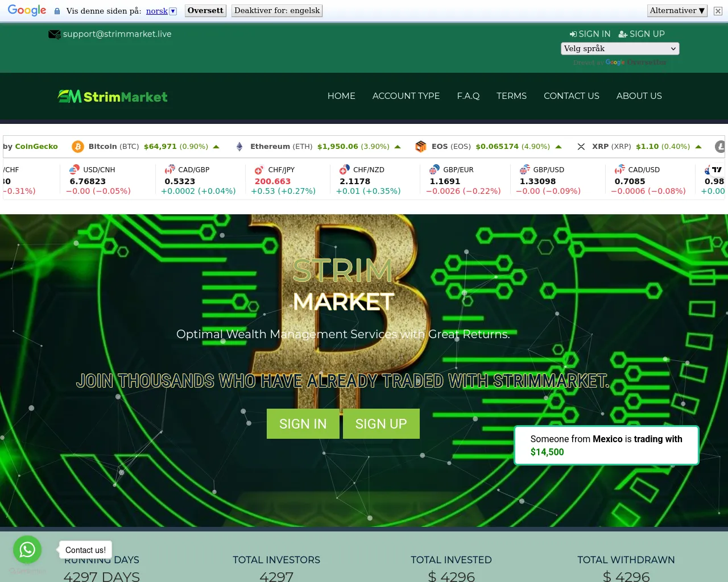
Task: Click the support email envelope icon
Action: tap(55, 35)
